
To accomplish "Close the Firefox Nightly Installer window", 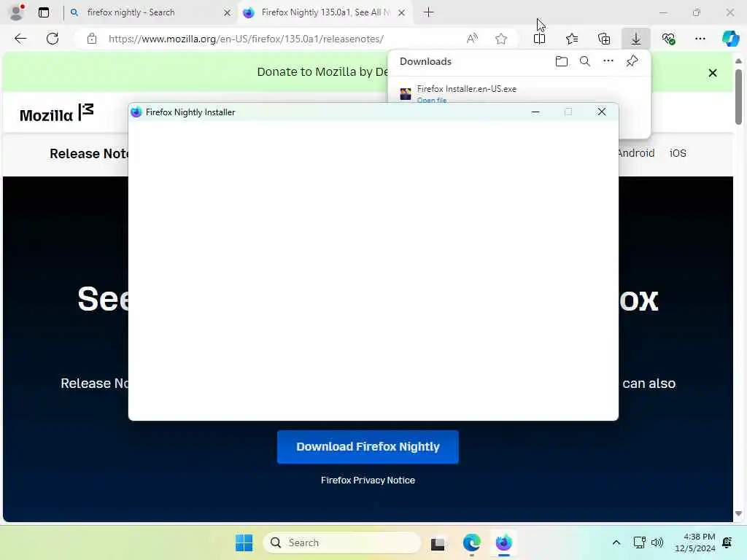I will [x=602, y=112].
